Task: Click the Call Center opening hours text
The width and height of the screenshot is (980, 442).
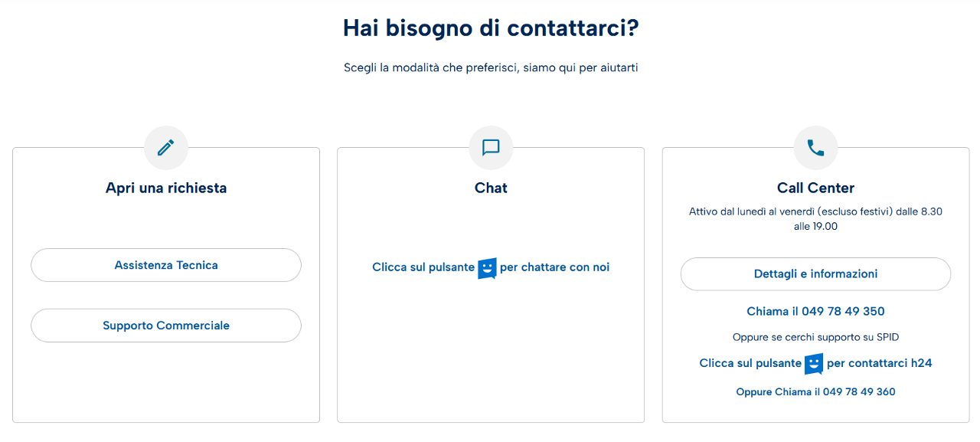Action: point(815,218)
